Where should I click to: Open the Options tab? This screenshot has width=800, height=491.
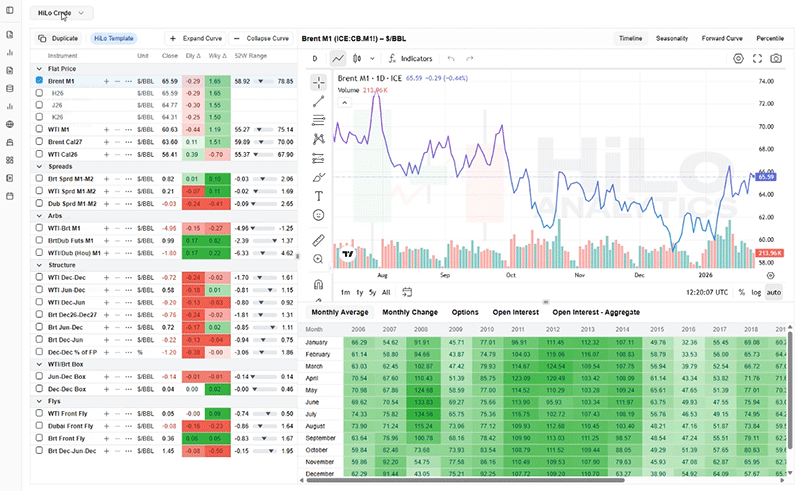(465, 312)
